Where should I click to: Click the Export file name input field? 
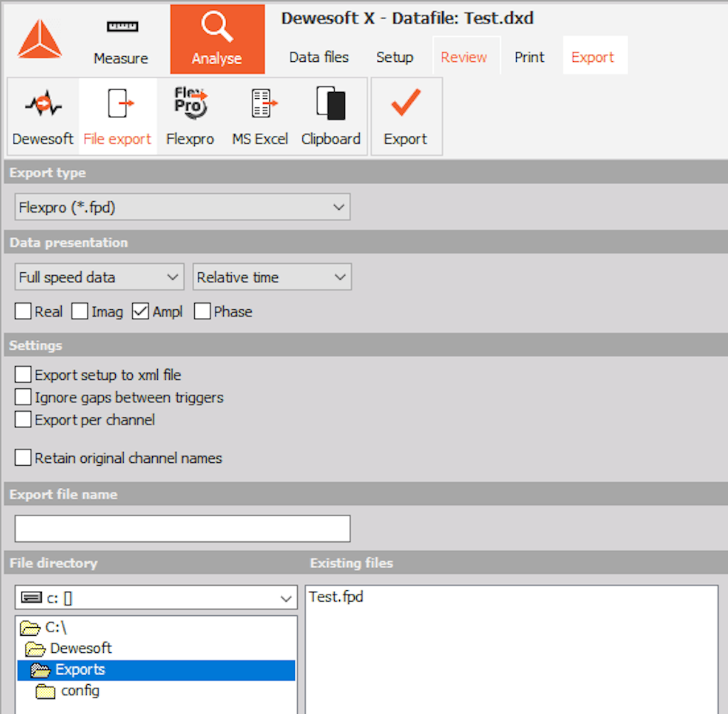pos(183,528)
